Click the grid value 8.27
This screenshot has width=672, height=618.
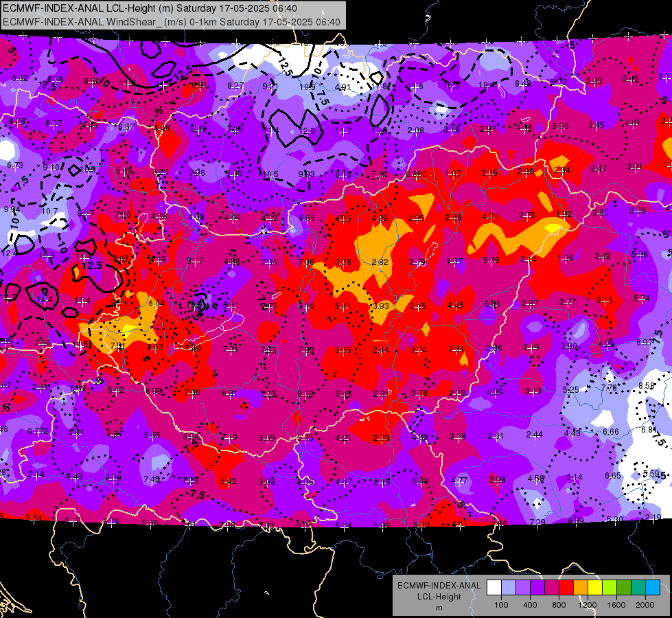point(235,86)
